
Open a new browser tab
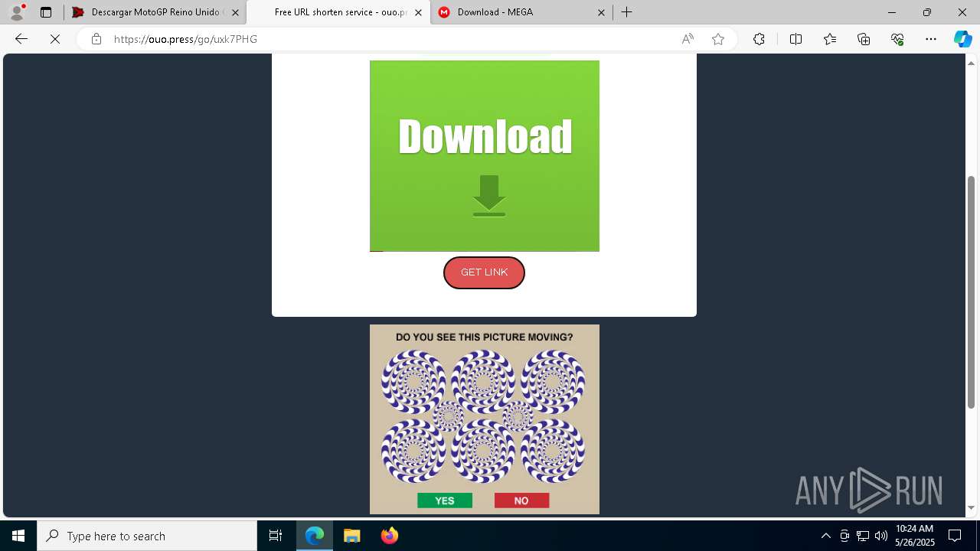[x=626, y=12]
